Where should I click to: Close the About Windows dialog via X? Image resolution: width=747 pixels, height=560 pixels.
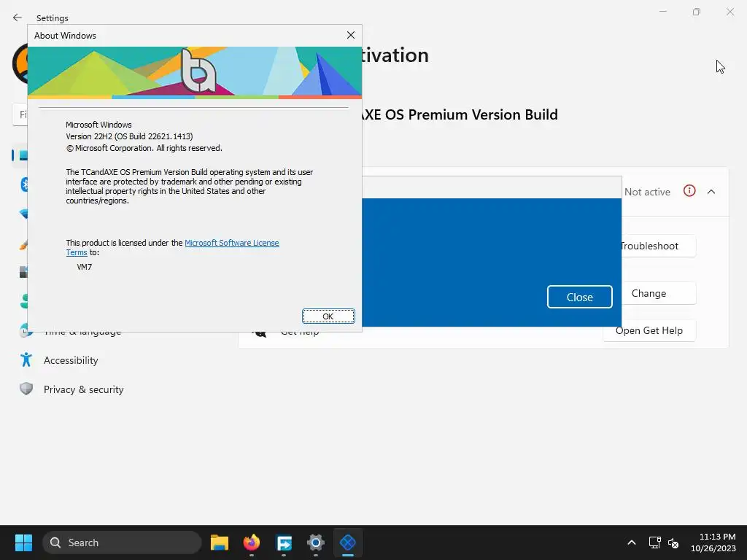pyautogui.click(x=351, y=35)
